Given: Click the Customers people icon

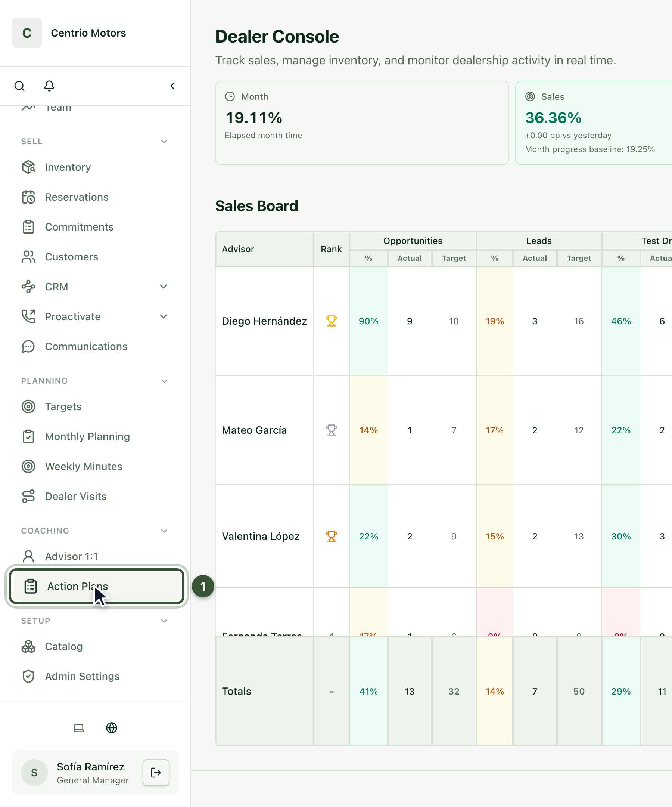Looking at the screenshot, I should 28,257.
